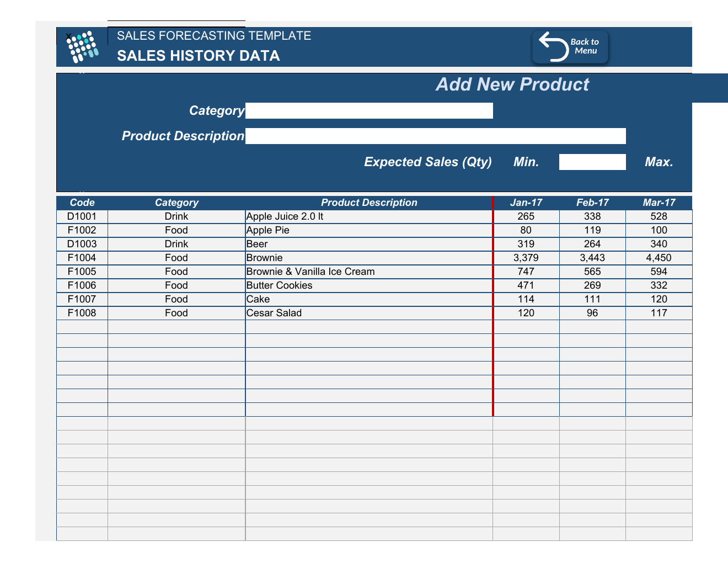The width and height of the screenshot is (728, 563).
Task: Click the Apple Pie description cell
Action: [369, 230]
